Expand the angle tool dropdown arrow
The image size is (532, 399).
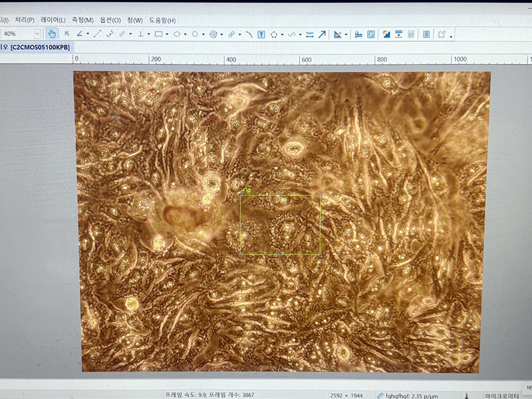pos(87,34)
